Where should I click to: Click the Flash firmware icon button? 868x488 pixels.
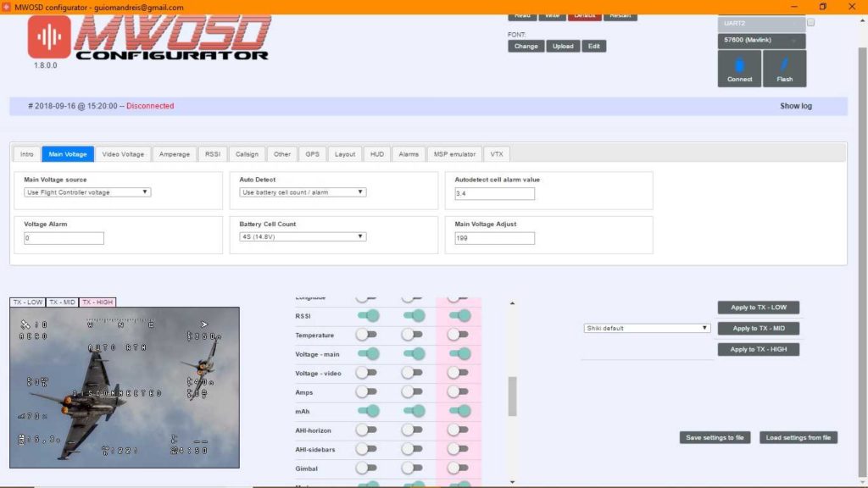(x=784, y=69)
